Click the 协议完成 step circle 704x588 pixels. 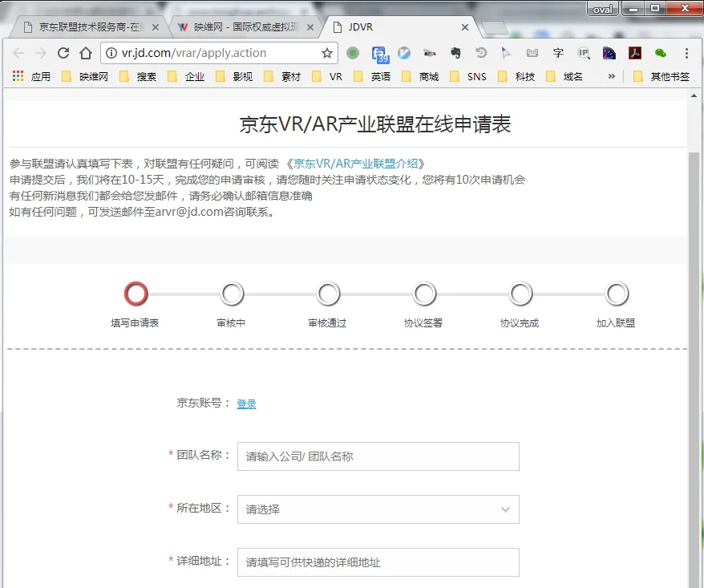[520, 294]
